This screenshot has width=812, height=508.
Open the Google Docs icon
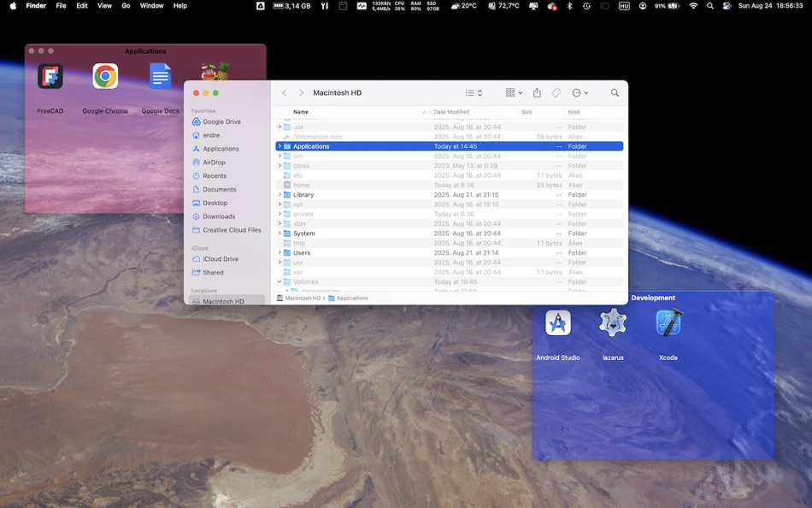160,76
